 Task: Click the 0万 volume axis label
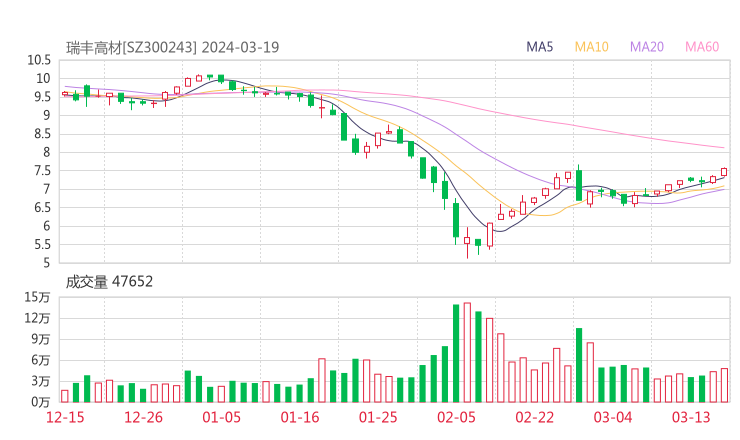(41, 402)
